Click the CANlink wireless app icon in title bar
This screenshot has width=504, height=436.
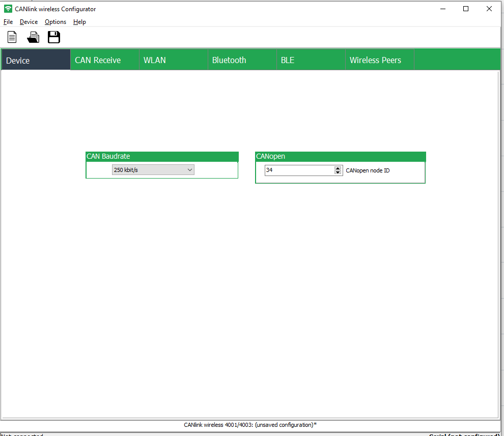[x=7, y=9]
